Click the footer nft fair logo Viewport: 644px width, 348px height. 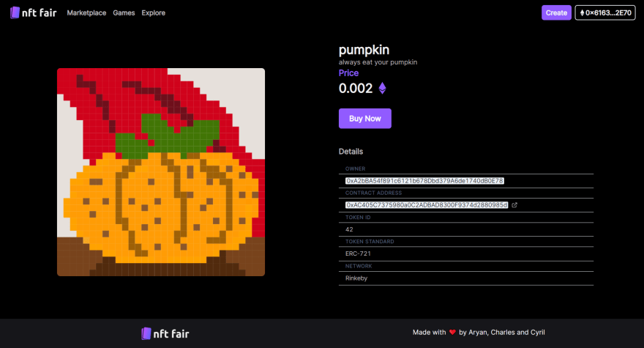coord(165,333)
